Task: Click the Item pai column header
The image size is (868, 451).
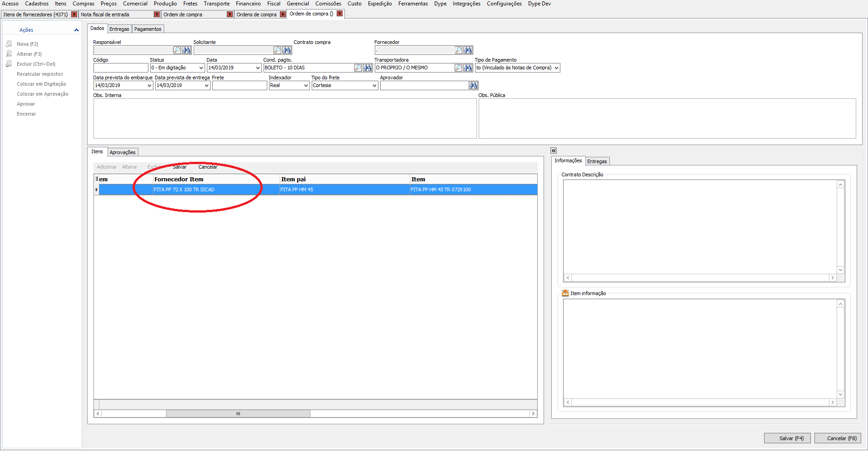Action: coord(345,179)
